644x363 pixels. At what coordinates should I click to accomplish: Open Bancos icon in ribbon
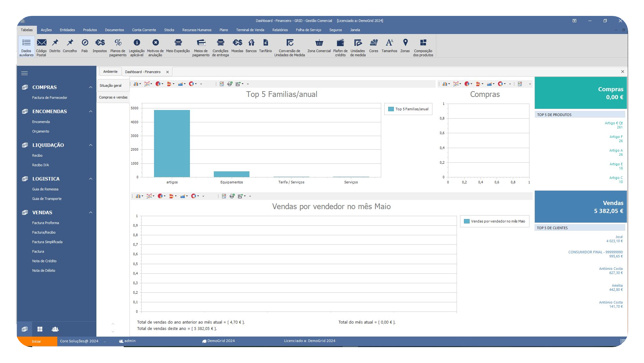(x=251, y=43)
